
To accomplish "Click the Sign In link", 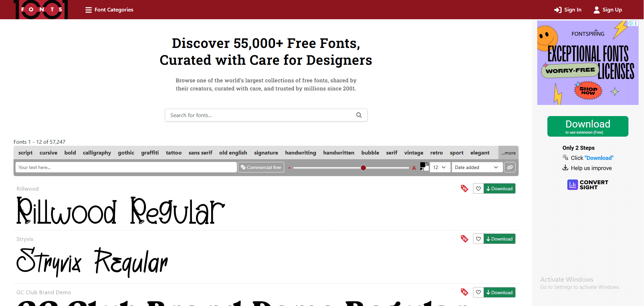I will click(568, 10).
